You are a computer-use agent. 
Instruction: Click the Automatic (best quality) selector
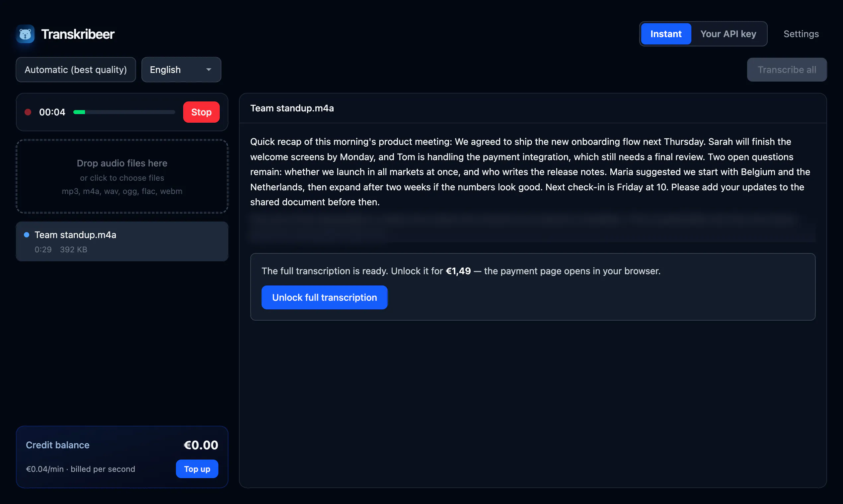pos(76,70)
